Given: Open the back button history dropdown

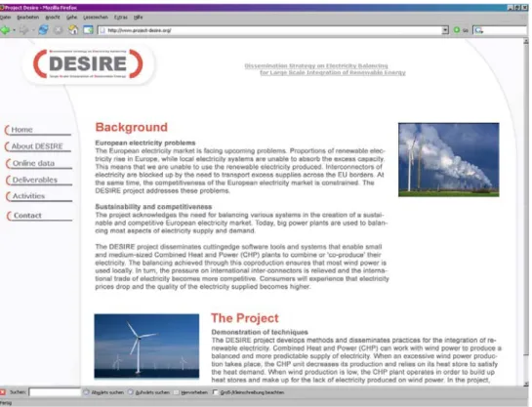Looking at the screenshot, I should click(x=15, y=30).
